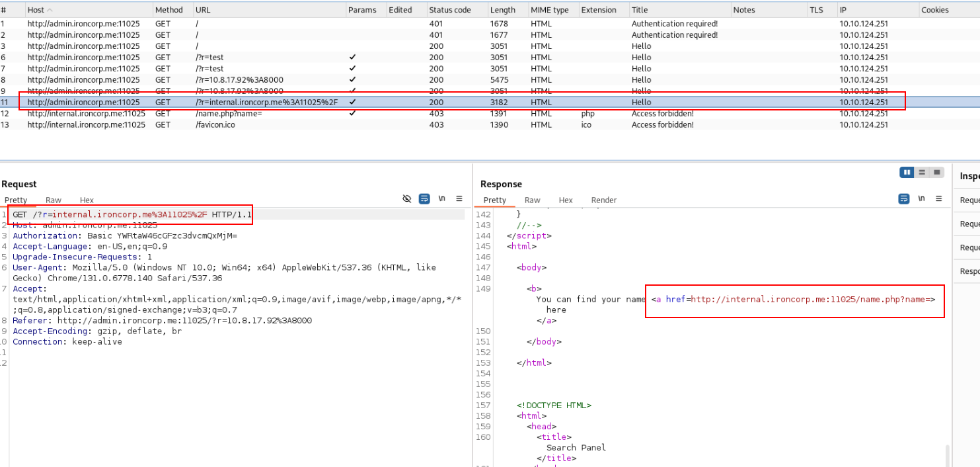This screenshot has width=980, height=467.
Task: Open the Request pane hamburger options menu
Action: tap(459, 198)
